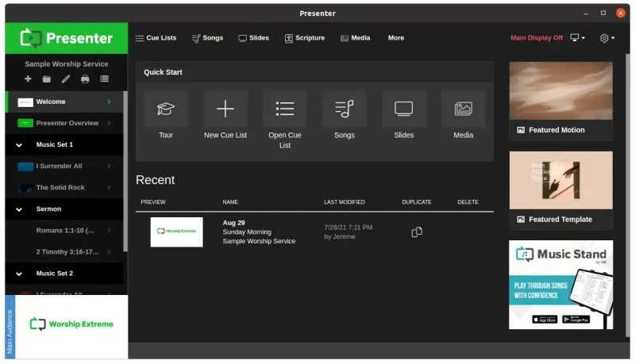
Task: Open the display monitor dropdown
Action: point(577,38)
